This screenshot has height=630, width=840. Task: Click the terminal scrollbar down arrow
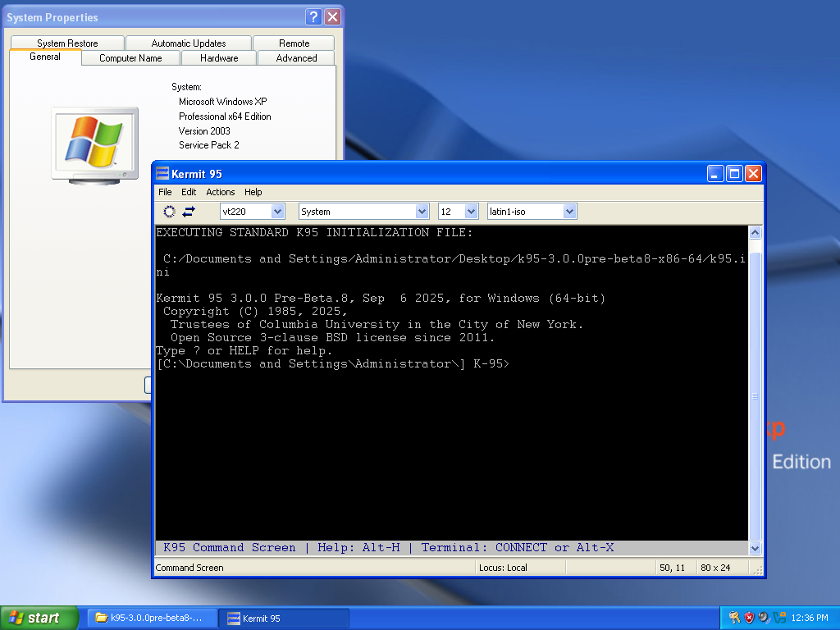click(756, 548)
